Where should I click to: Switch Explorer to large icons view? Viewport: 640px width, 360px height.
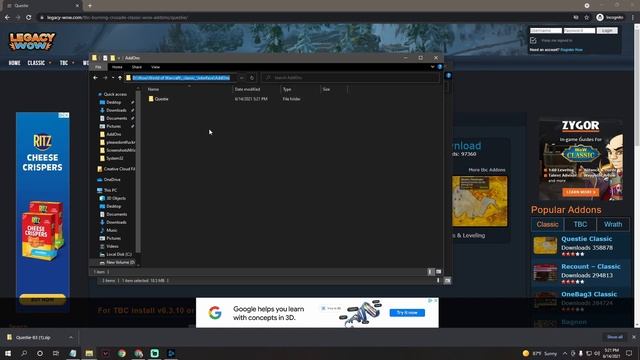pos(438,272)
